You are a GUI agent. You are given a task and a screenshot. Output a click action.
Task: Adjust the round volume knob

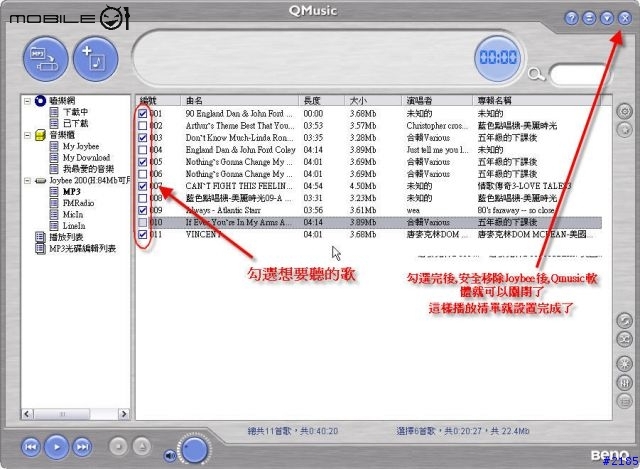[x=195, y=449]
